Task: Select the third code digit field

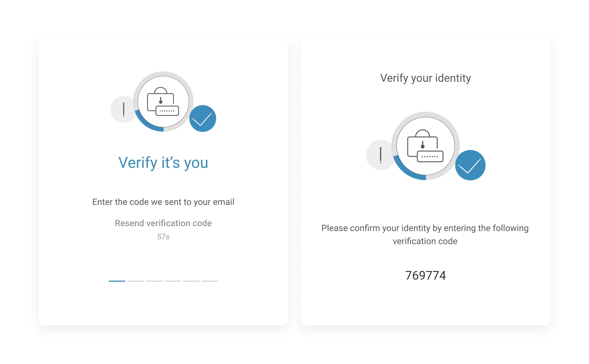Action: click(x=154, y=281)
